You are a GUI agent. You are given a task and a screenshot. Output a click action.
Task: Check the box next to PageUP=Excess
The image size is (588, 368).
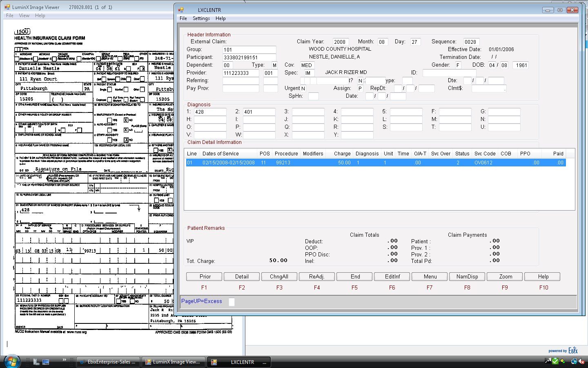click(231, 302)
